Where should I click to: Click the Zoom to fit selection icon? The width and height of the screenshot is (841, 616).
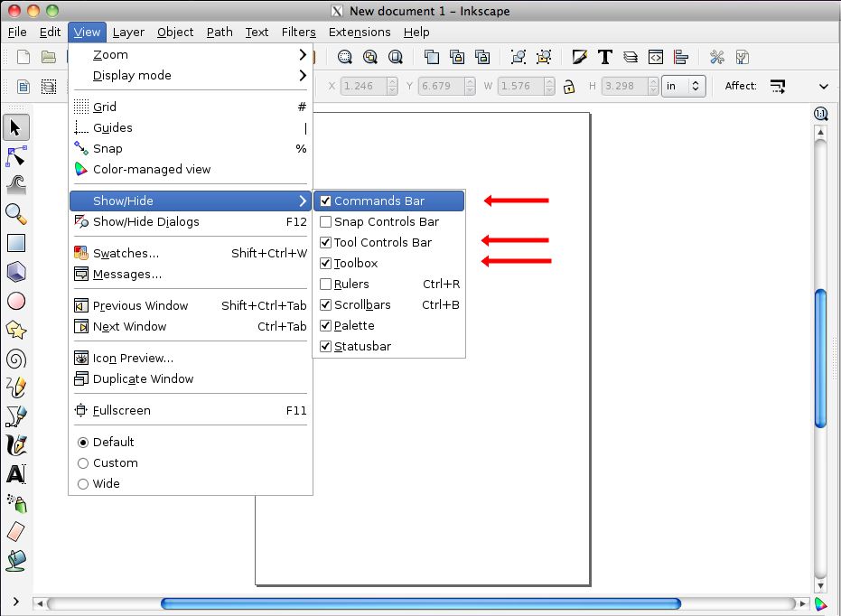click(x=345, y=57)
